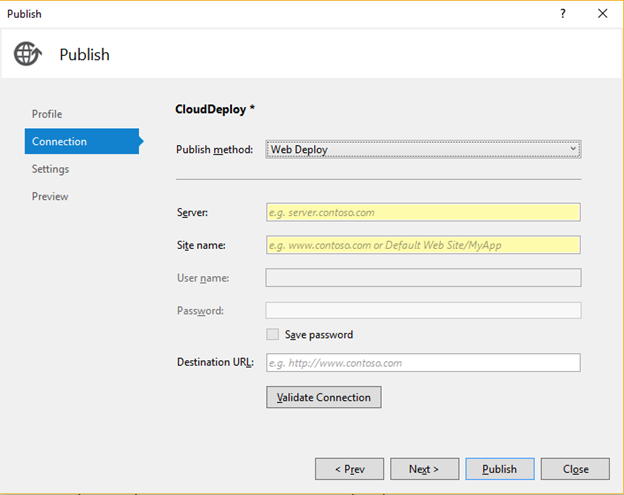The image size is (624, 495).
Task: Click the User name field
Action: point(423,278)
